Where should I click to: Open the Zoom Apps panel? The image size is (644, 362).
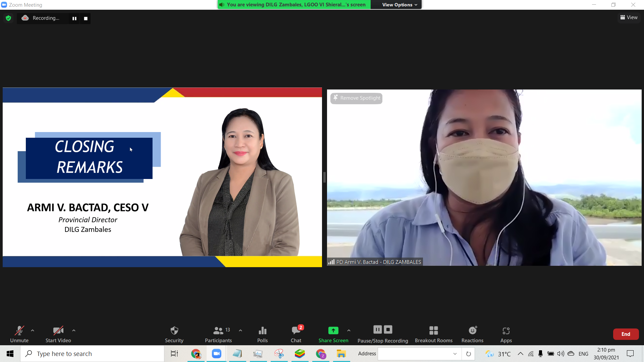(506, 334)
